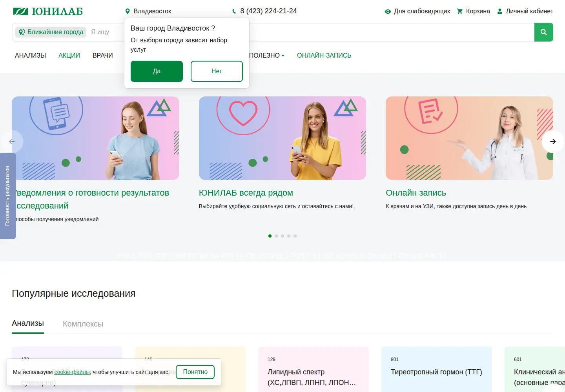Switch to the Комплексы tab

[83, 324]
